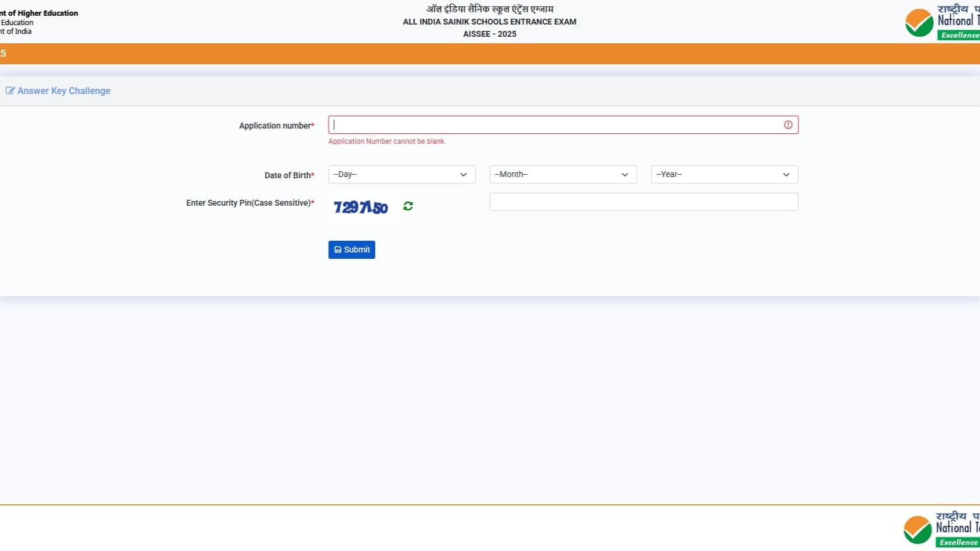Click the green refresh captcha icon
The width and height of the screenshot is (980, 551).
pyautogui.click(x=408, y=206)
